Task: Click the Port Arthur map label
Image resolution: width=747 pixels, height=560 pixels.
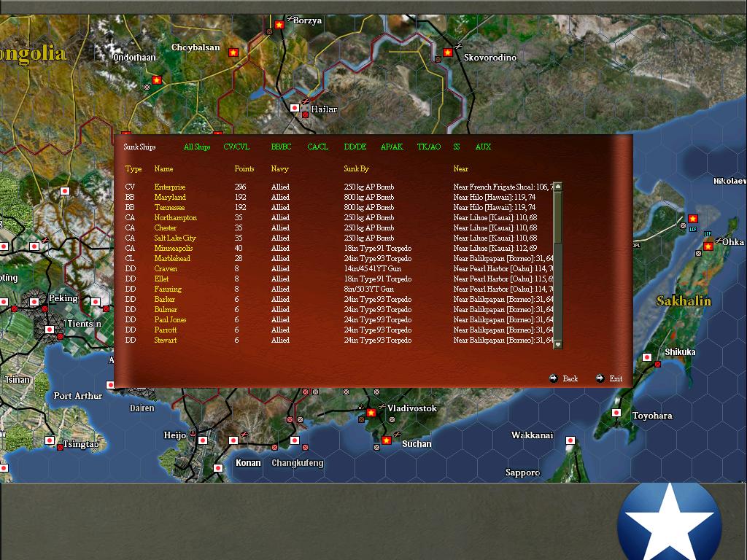Action: click(77, 396)
